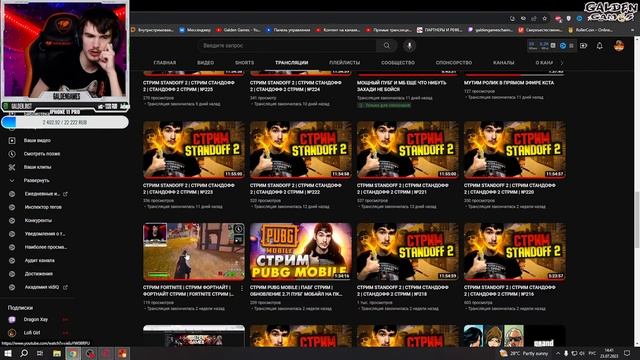The image size is (640, 360).
Task: Switch to the ПЛЕЙЛИСТЫ tab
Action: click(x=344, y=63)
